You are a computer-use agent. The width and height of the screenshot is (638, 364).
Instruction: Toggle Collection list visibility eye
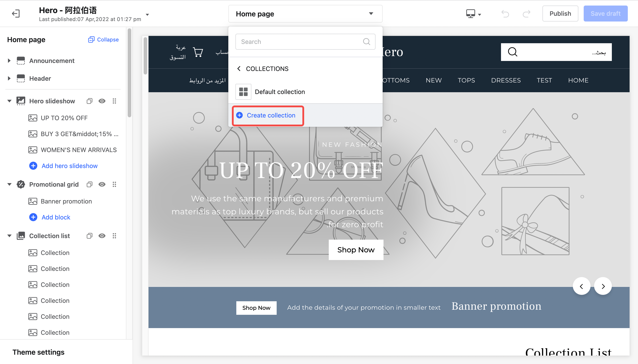pos(102,236)
